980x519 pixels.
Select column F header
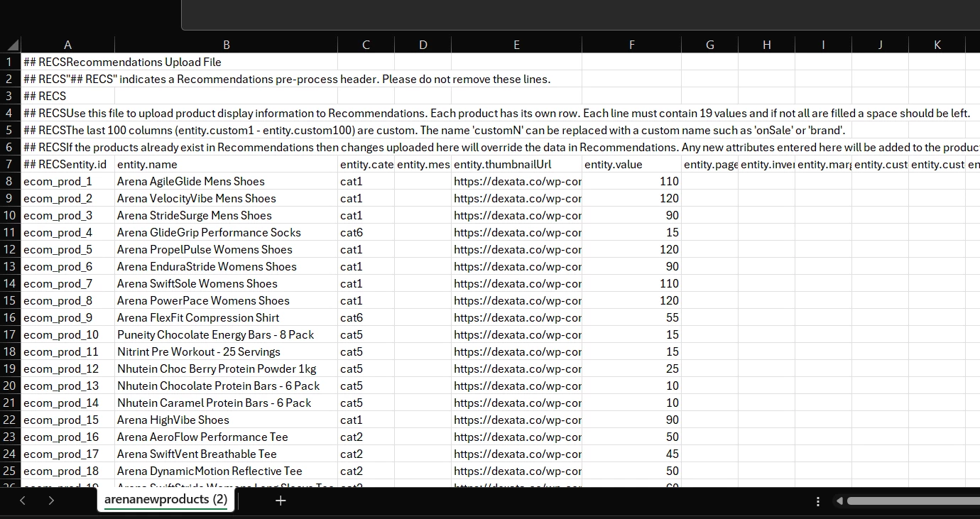pyautogui.click(x=631, y=45)
